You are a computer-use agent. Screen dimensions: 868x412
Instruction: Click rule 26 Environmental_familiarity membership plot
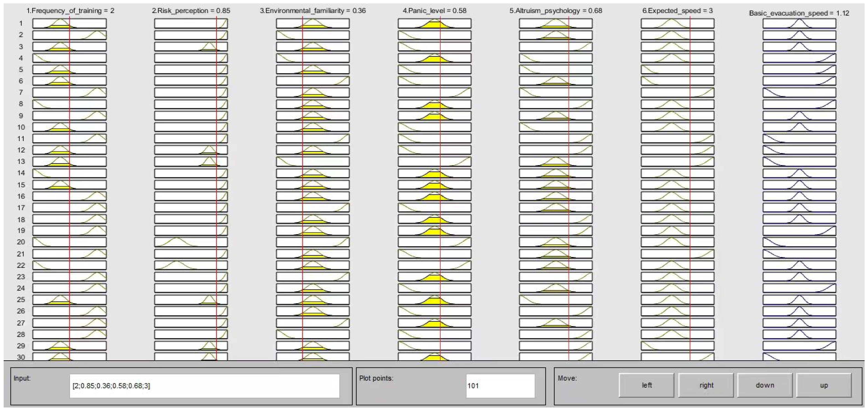[313, 311]
